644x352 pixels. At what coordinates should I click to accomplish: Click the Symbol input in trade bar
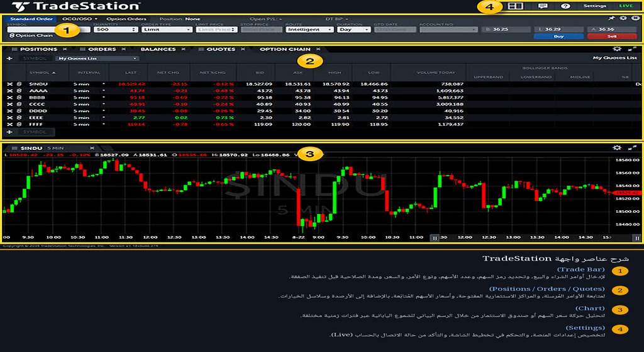pyautogui.click(x=48, y=30)
